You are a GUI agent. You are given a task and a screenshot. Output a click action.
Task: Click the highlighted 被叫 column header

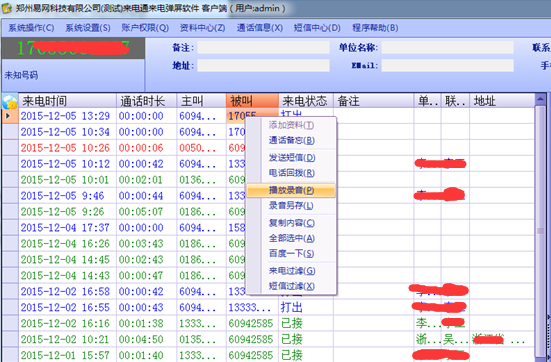tap(253, 101)
